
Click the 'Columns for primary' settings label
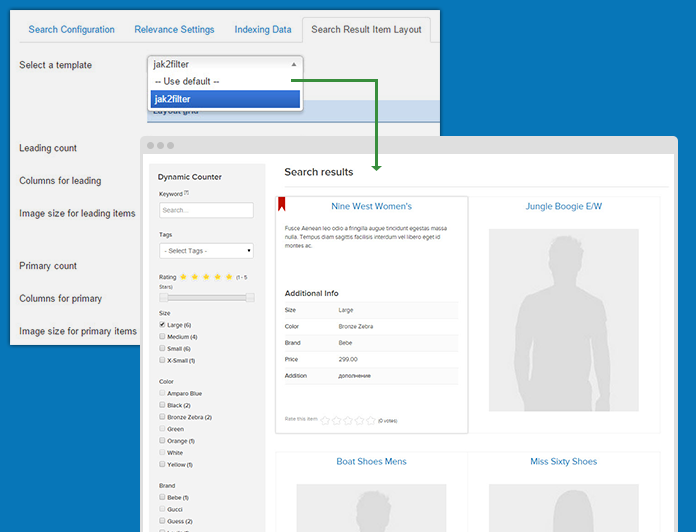(60, 299)
